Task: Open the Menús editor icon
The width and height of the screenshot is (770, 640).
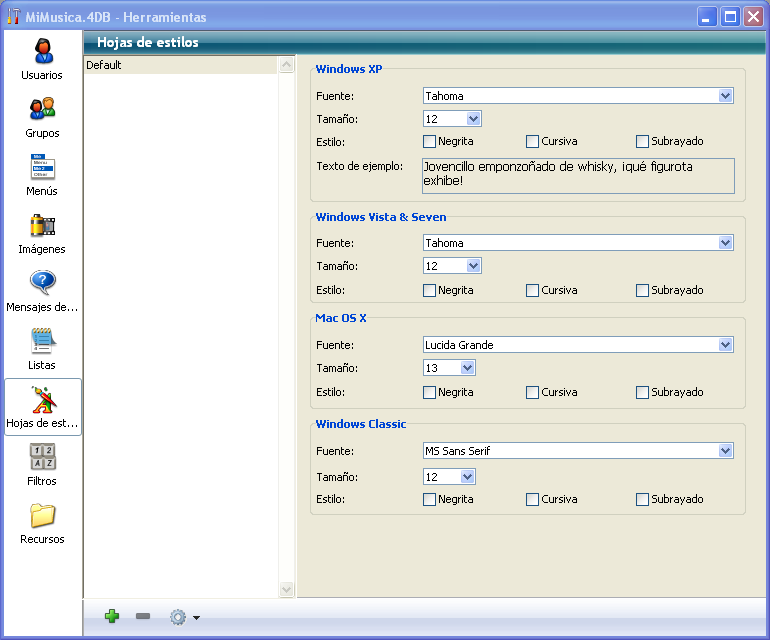Action: (x=42, y=167)
